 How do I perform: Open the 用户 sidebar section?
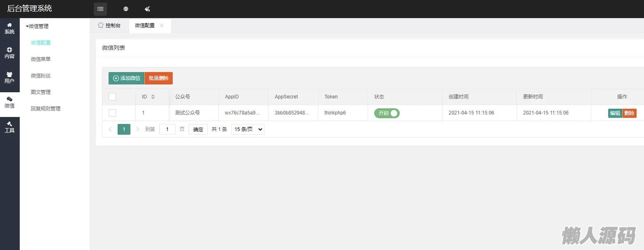pyautogui.click(x=9, y=78)
